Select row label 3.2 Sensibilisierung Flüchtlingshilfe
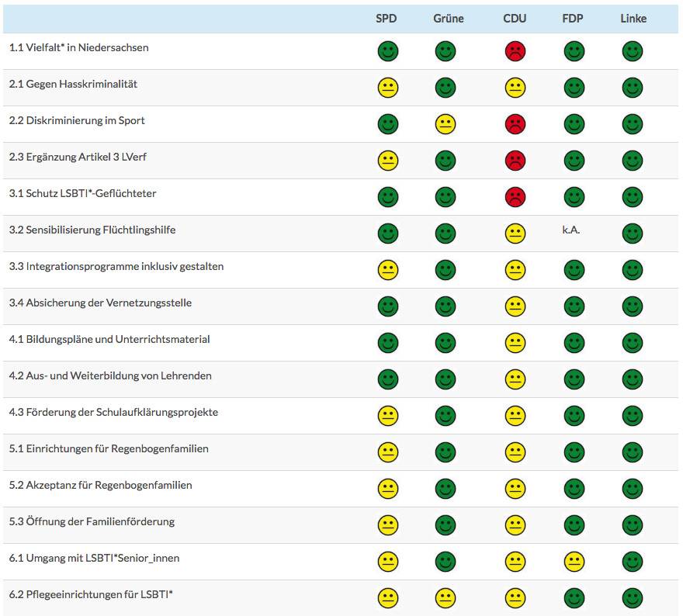 pos(92,230)
